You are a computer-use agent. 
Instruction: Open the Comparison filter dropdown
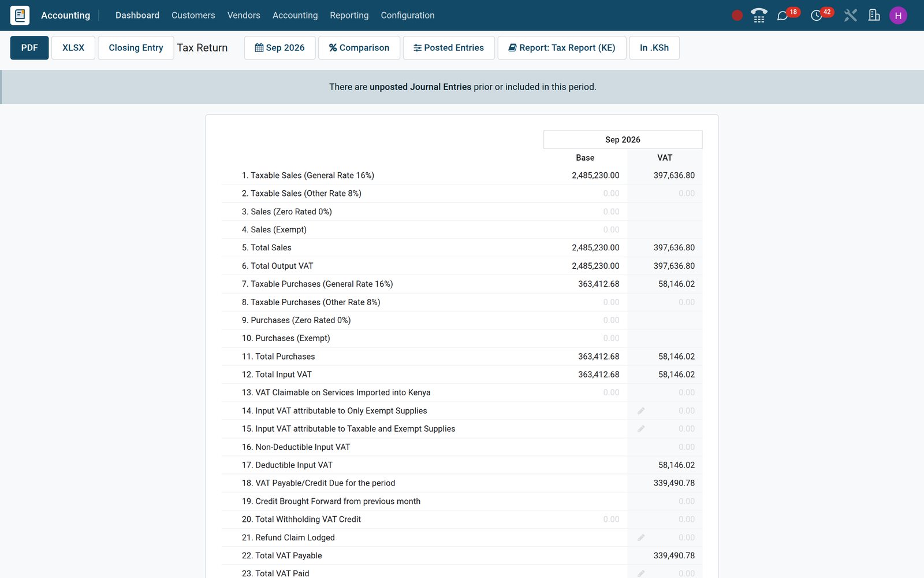point(359,48)
